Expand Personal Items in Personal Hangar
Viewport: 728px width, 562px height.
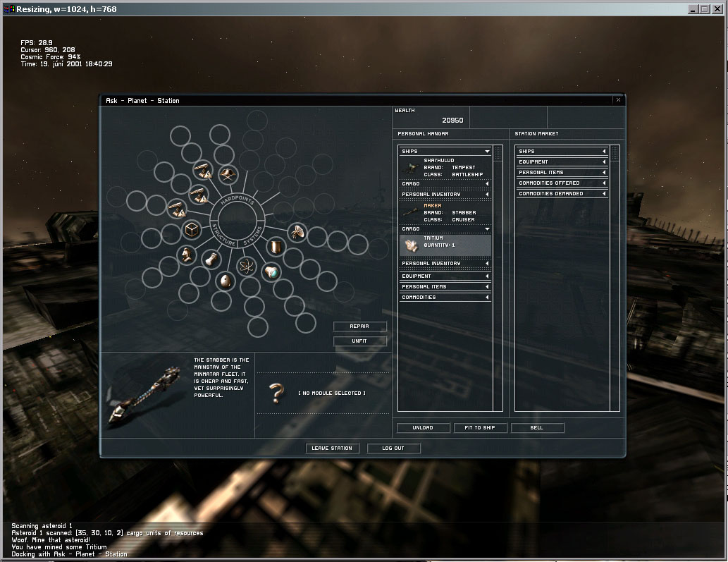[x=445, y=286]
